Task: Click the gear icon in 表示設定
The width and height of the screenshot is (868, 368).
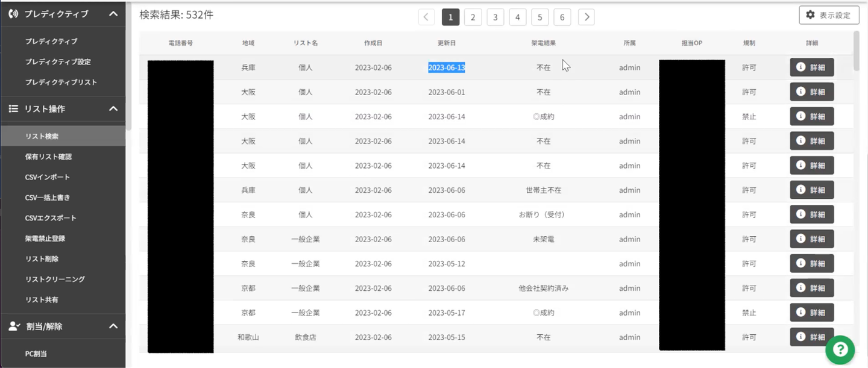Action: [810, 15]
